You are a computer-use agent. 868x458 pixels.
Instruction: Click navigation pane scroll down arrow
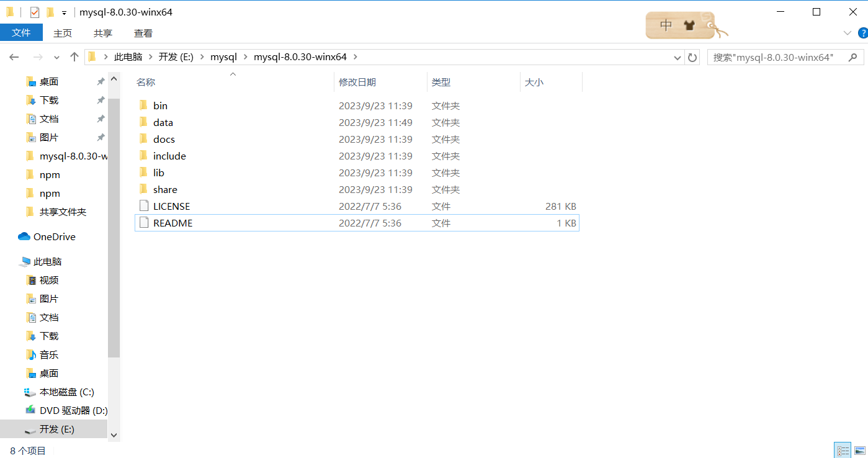click(114, 436)
